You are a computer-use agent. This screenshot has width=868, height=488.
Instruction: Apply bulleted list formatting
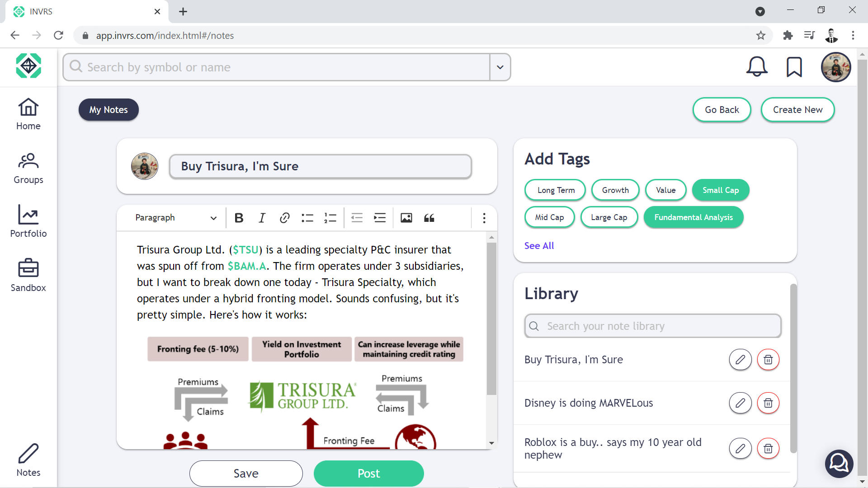[x=307, y=218]
